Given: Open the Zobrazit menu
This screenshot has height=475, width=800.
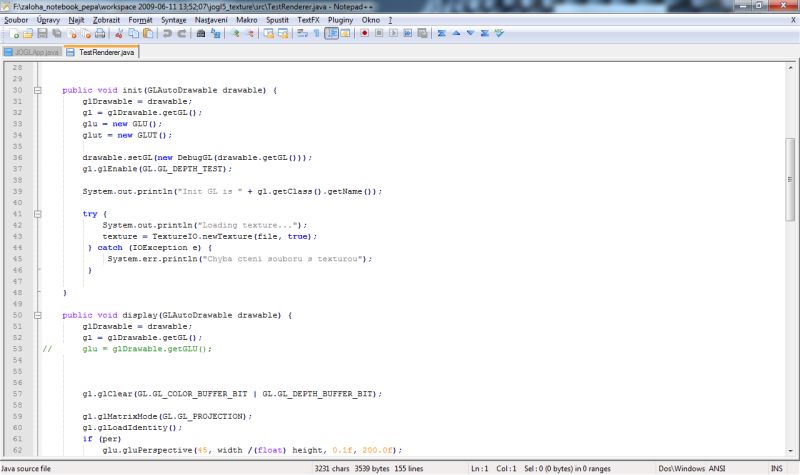Looking at the screenshot, I should (x=106, y=20).
